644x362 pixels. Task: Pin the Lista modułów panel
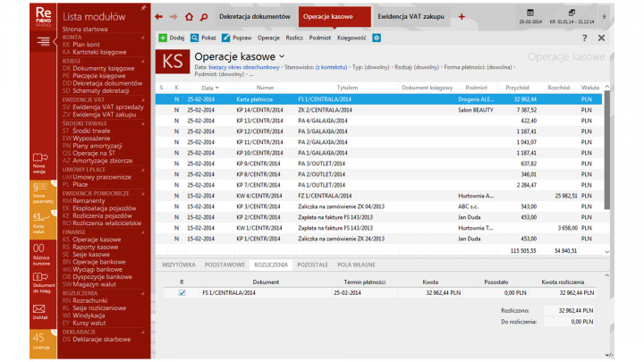click(x=144, y=7)
